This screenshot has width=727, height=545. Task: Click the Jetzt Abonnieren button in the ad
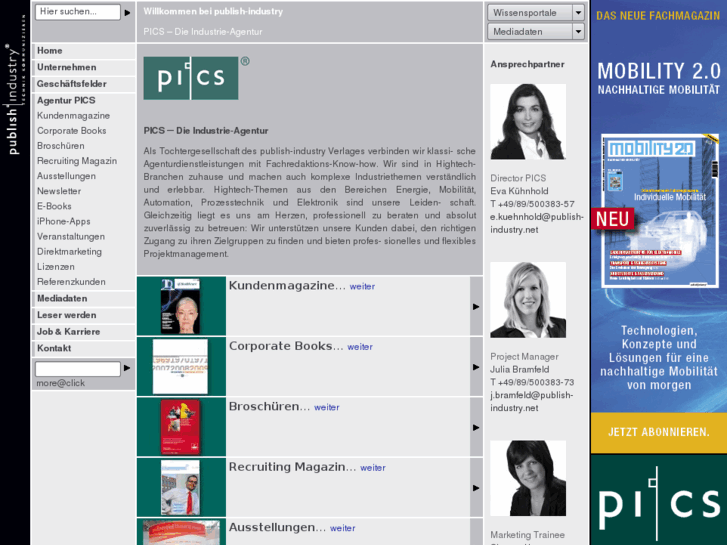658,432
